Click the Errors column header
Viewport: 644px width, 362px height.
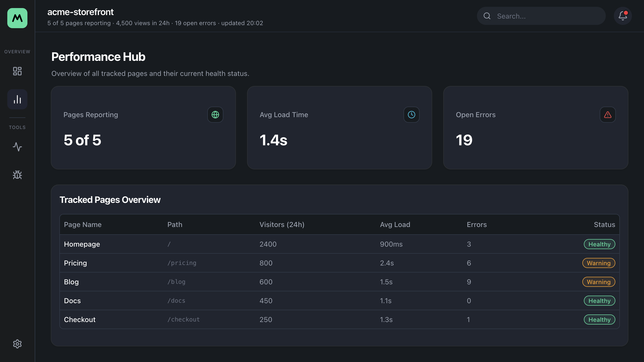[x=477, y=224]
